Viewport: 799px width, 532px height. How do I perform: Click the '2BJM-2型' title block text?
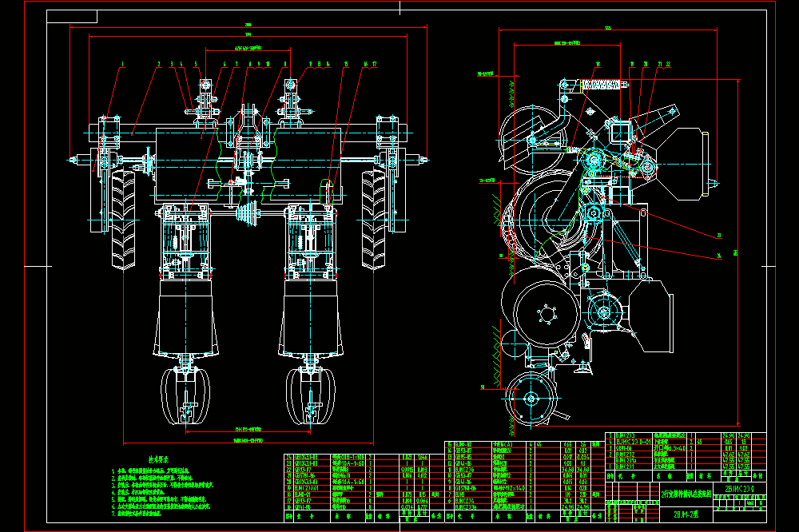coord(686,514)
